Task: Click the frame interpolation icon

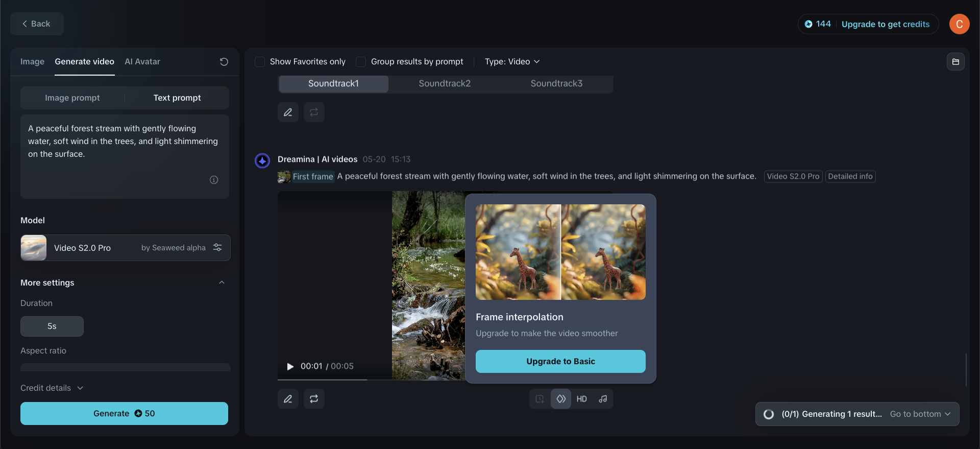Action: click(561, 399)
